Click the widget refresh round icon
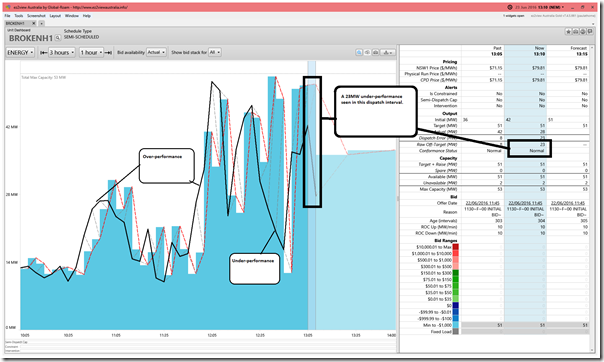Screen dimensions: 604x362 point(583,32)
